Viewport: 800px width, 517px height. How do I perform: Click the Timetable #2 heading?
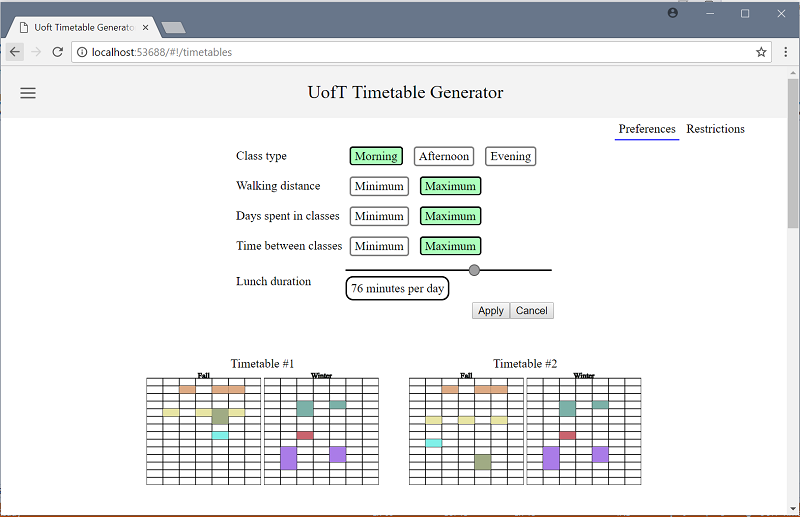click(525, 364)
